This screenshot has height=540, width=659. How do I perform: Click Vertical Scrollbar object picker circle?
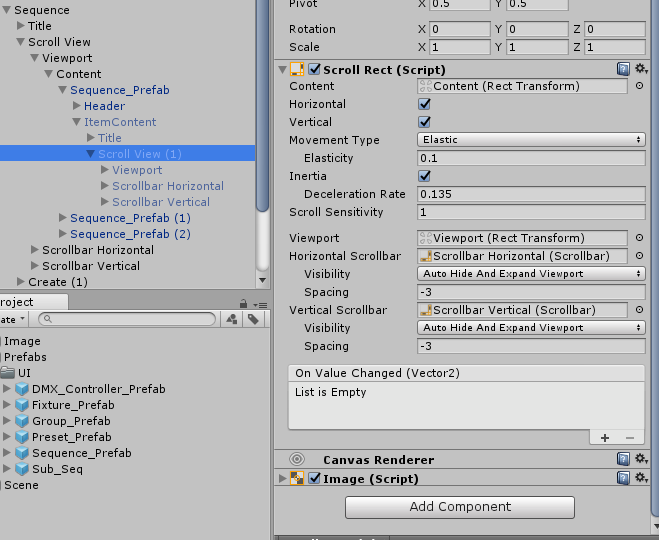639,310
